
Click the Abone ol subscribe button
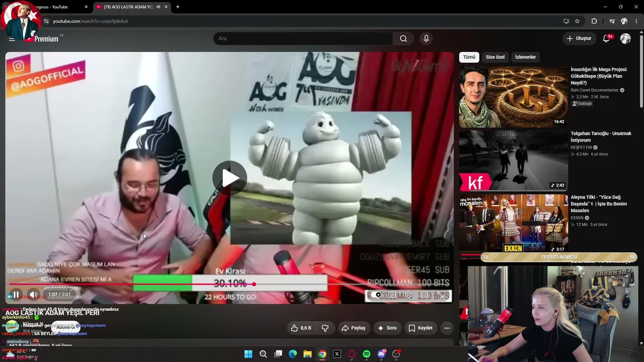66,327
